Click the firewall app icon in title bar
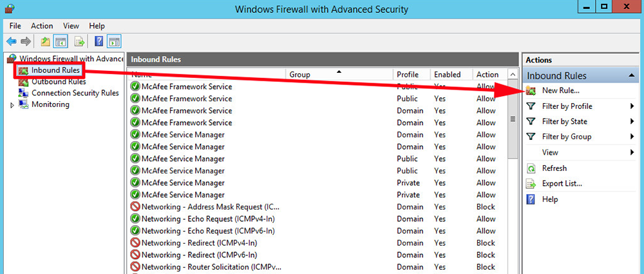The width and height of the screenshot is (644, 274). (10, 8)
